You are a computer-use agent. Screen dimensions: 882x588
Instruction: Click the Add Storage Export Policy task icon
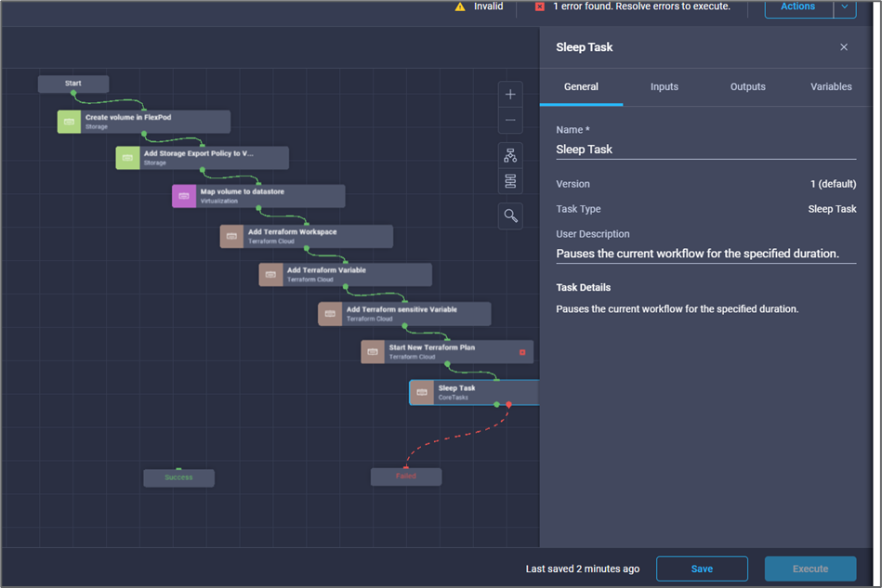(x=127, y=158)
